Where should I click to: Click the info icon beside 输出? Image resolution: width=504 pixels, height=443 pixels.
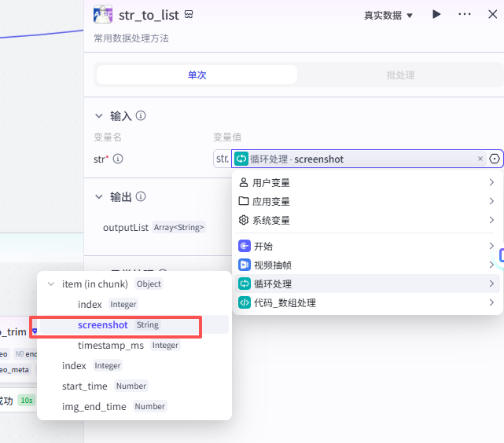click(141, 196)
